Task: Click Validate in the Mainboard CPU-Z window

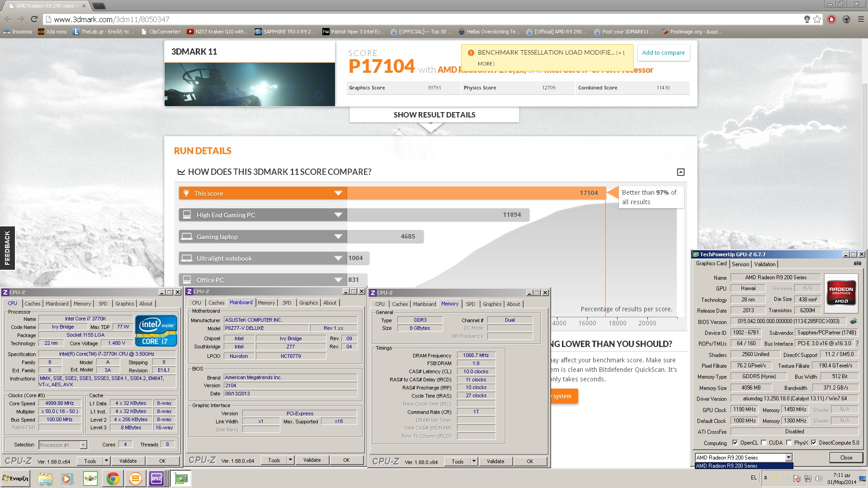Action: click(312, 460)
